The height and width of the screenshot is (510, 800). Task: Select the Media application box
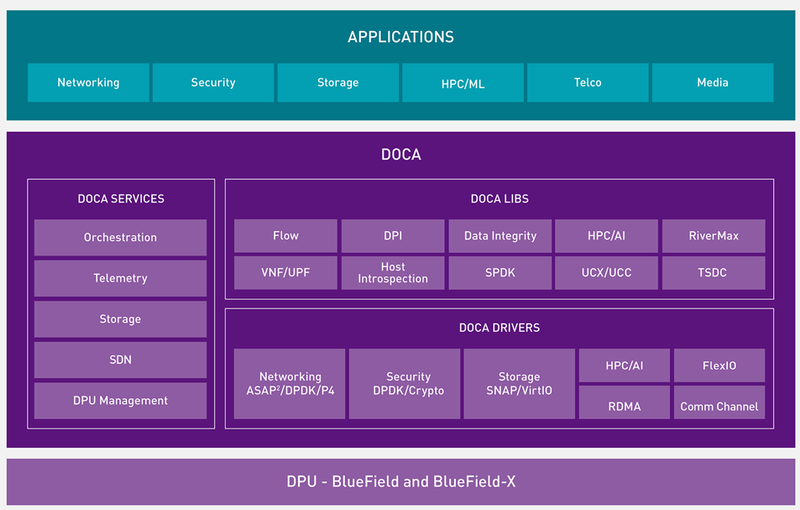(x=713, y=83)
